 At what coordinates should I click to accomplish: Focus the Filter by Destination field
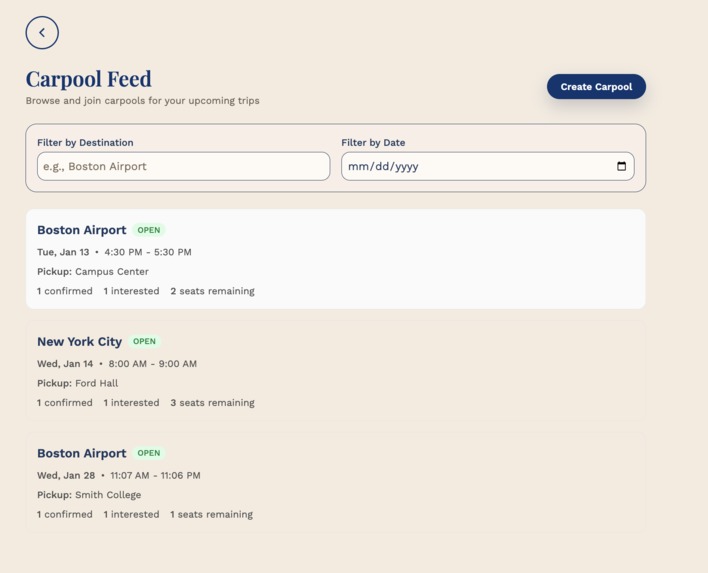[183, 166]
